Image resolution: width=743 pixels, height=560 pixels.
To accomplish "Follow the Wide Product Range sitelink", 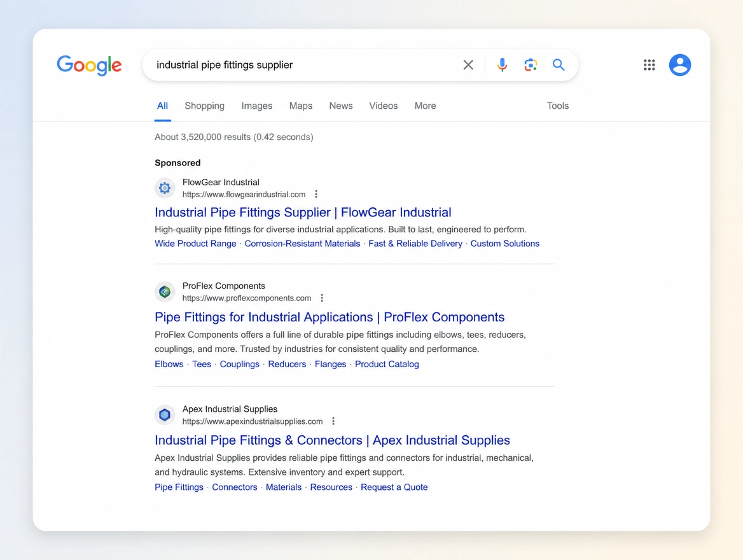I will [x=195, y=244].
